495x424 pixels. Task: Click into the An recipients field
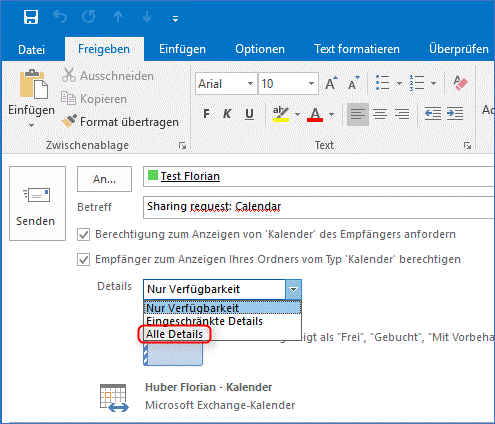point(319,176)
